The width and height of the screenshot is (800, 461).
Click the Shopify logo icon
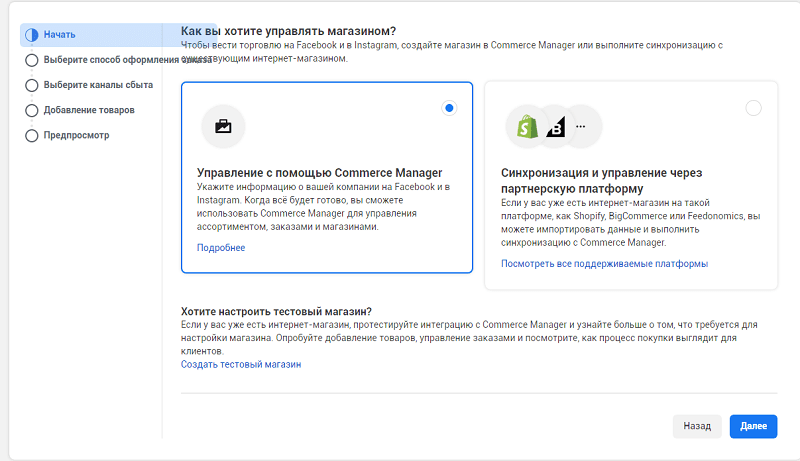[x=527, y=126]
